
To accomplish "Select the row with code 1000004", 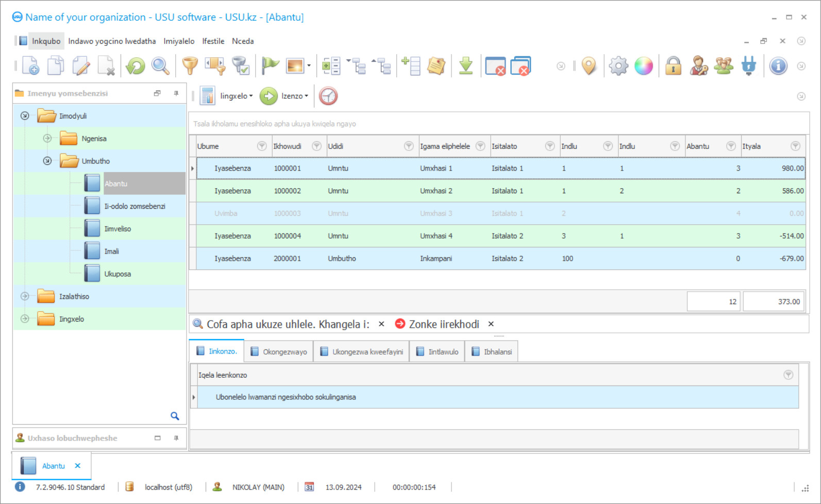I will 287,236.
